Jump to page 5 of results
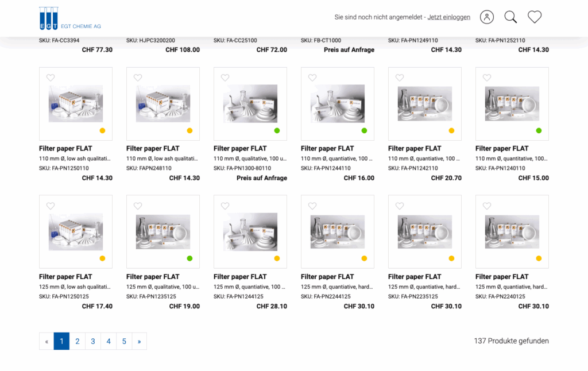The image size is (588, 371). click(124, 341)
